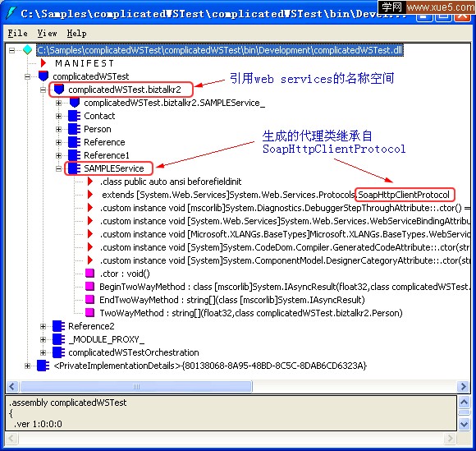Click red arrow icon of WebServiceBindingAttribute line

pyautogui.click(x=90, y=221)
